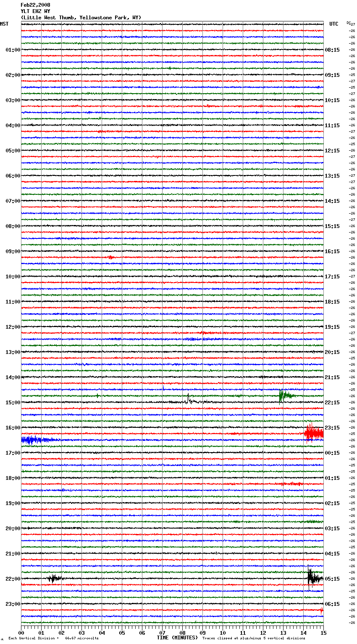The width and height of the screenshot is (357, 644).
Task: Select the 01:00 MST time label
Action: [x=13, y=50]
